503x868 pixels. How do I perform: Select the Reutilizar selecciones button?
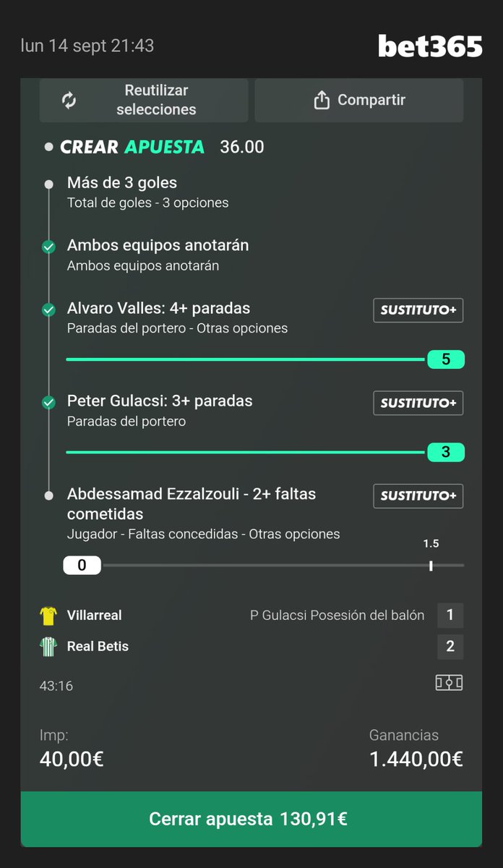[x=144, y=100]
